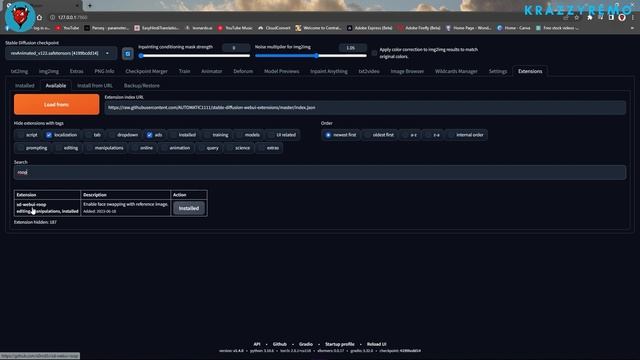Open the PNG Info tab

(x=104, y=71)
